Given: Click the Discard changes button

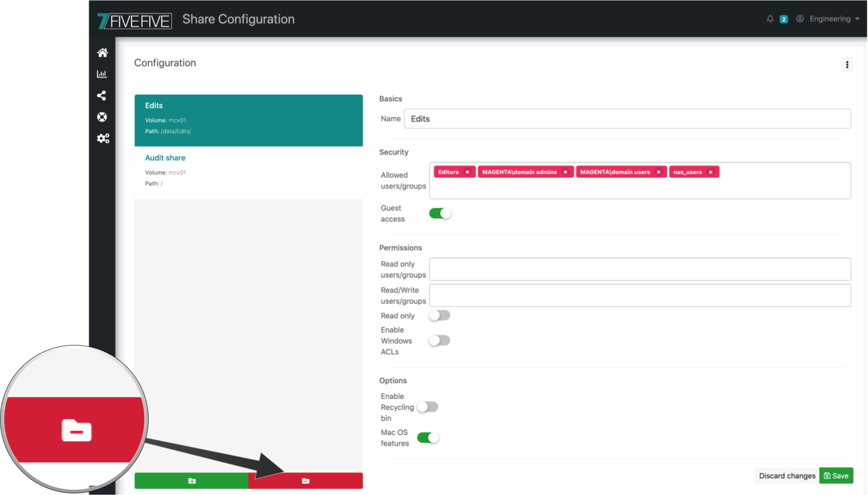Looking at the screenshot, I should point(787,476).
